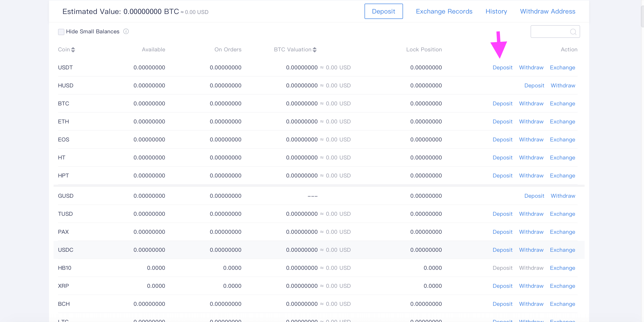Withdraw EOS from its row
Screen dimensions: 644x322
click(531, 140)
